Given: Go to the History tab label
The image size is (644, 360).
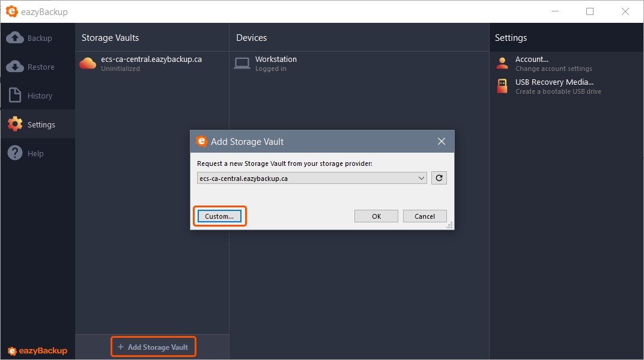Looking at the screenshot, I should point(40,96).
